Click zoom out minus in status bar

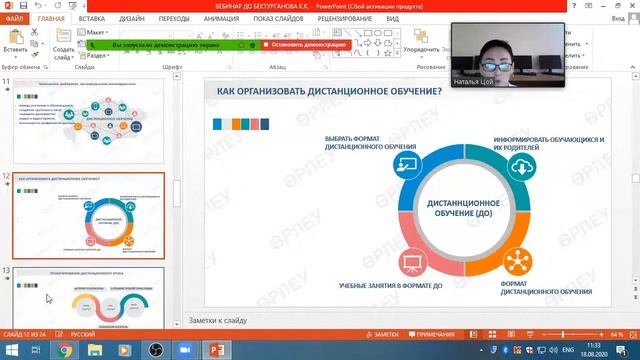(544, 334)
